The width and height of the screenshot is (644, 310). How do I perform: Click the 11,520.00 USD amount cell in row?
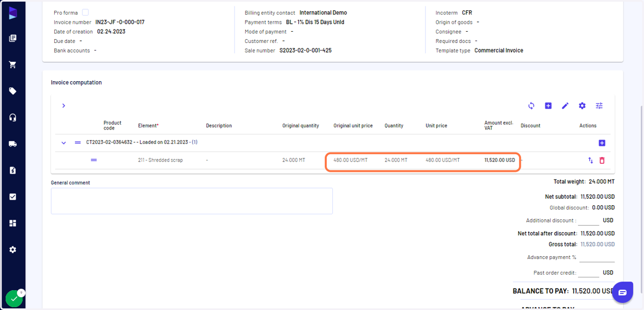[x=500, y=160]
